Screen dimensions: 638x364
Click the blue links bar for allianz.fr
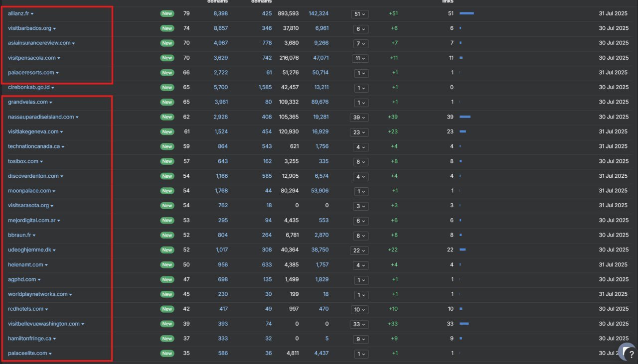click(467, 13)
